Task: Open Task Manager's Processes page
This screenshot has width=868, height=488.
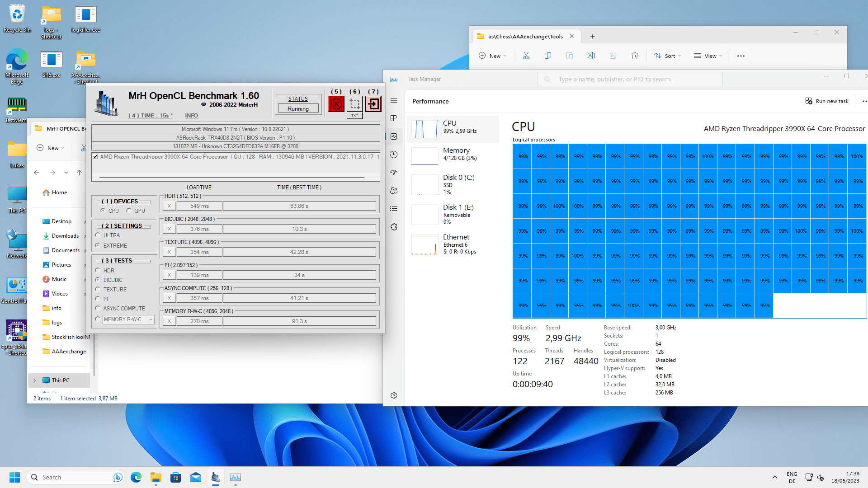Action: click(x=394, y=118)
